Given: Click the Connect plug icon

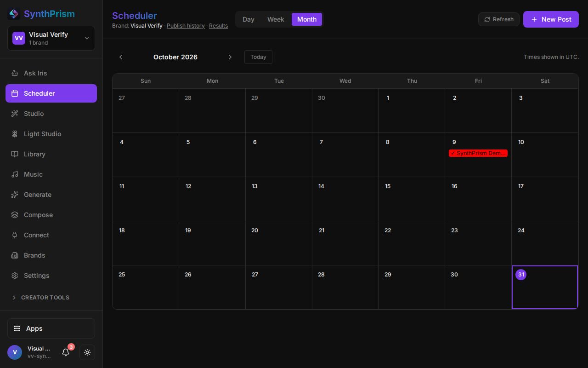Looking at the screenshot, I should click(x=15, y=235).
